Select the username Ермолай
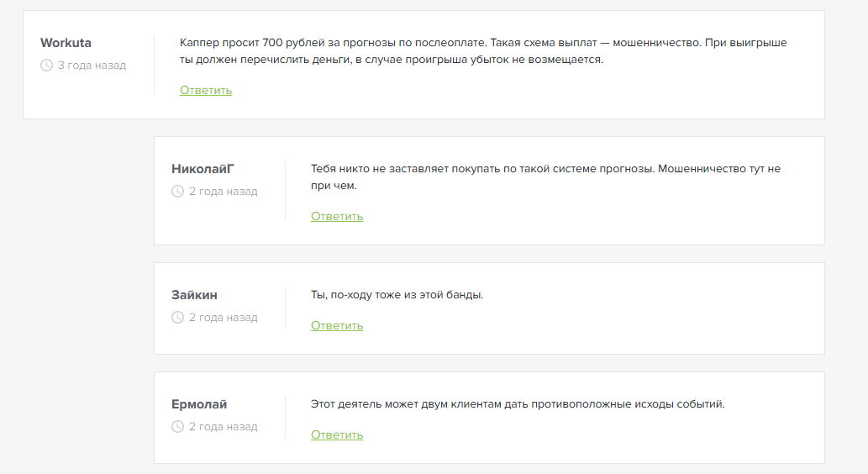 [199, 404]
